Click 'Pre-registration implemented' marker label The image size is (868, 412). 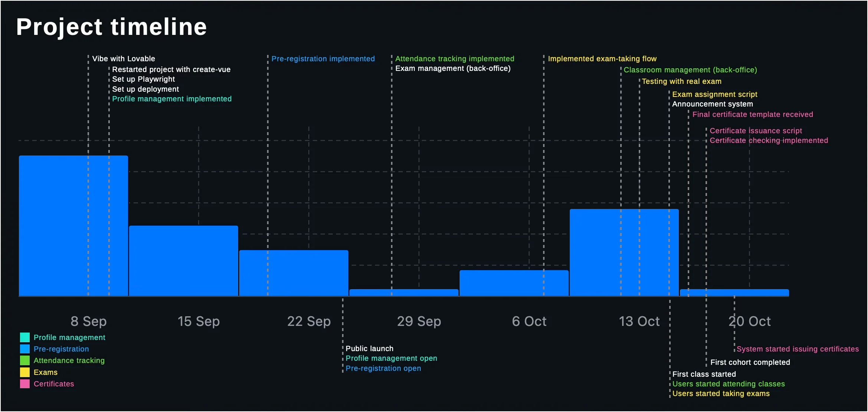pos(323,59)
